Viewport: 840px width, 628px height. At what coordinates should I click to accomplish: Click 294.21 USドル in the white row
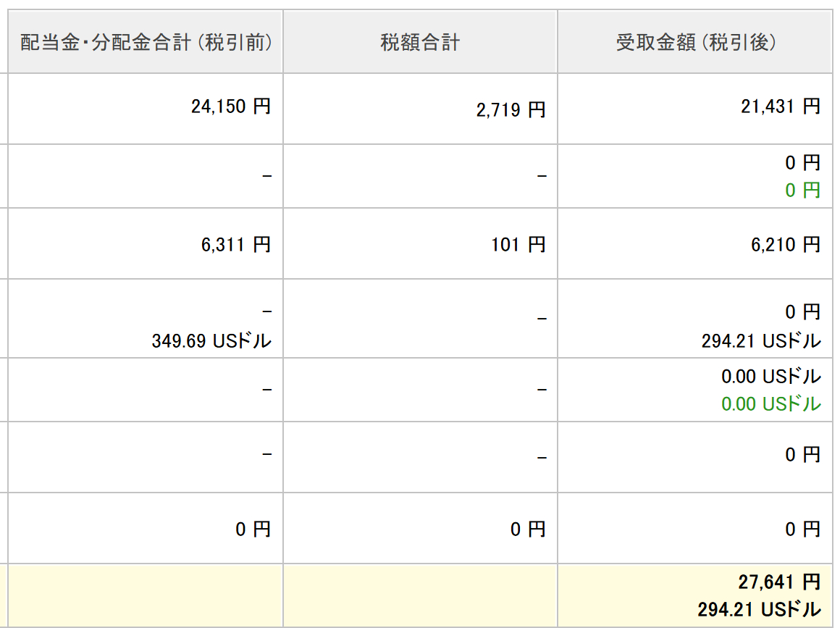(761, 340)
